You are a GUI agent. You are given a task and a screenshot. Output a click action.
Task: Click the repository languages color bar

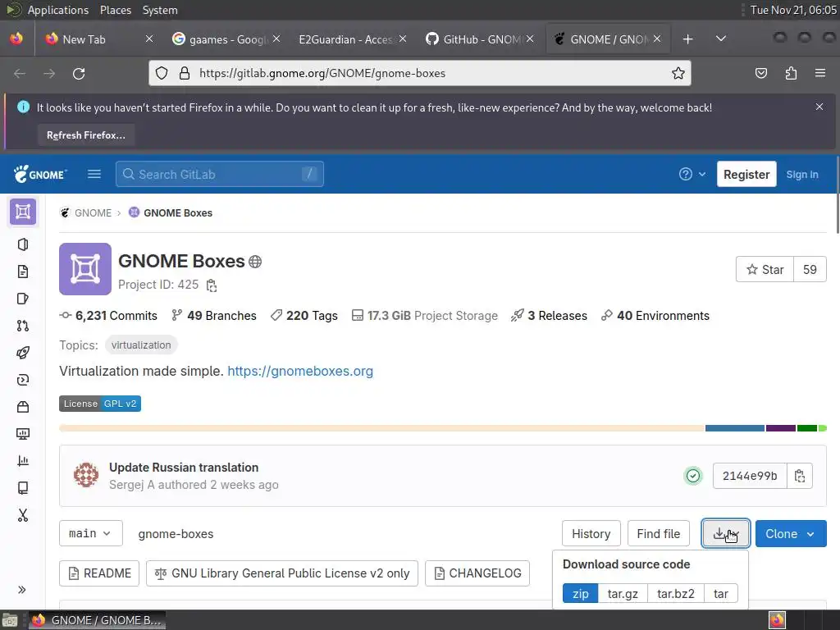pyautogui.click(x=443, y=428)
